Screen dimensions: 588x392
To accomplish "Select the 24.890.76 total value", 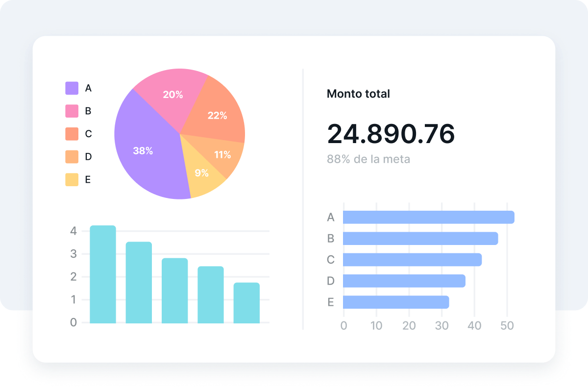I will 391,134.
